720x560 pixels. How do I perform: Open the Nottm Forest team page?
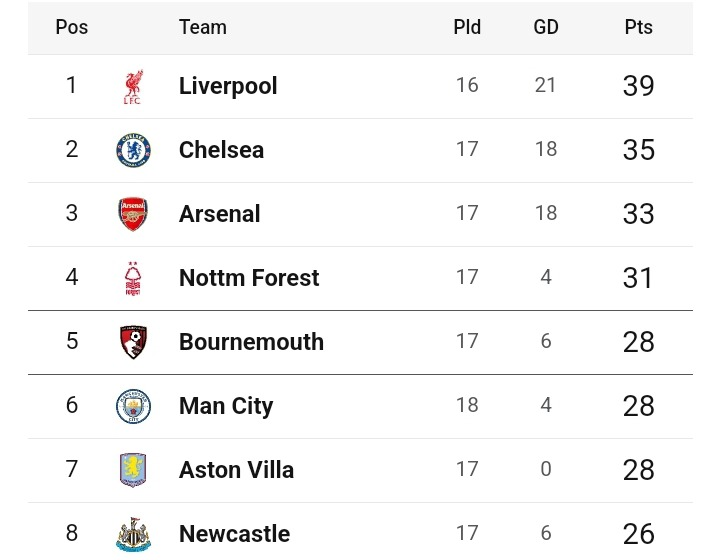point(249,278)
